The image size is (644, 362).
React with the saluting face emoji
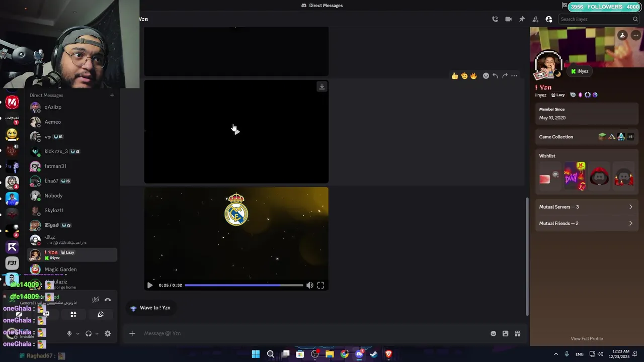pyautogui.click(x=464, y=76)
